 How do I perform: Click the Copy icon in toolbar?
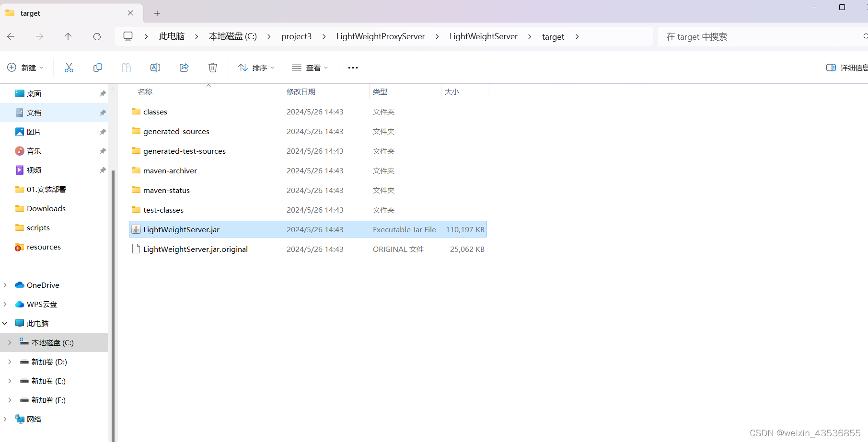[98, 68]
